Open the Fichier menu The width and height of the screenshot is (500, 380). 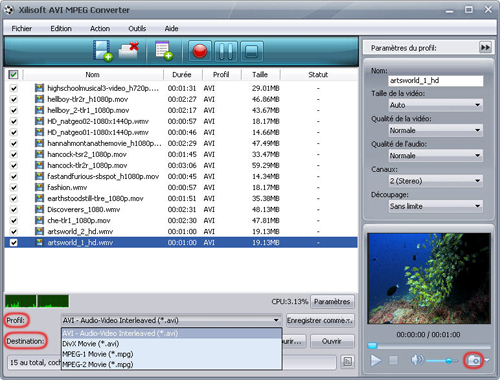(22, 29)
